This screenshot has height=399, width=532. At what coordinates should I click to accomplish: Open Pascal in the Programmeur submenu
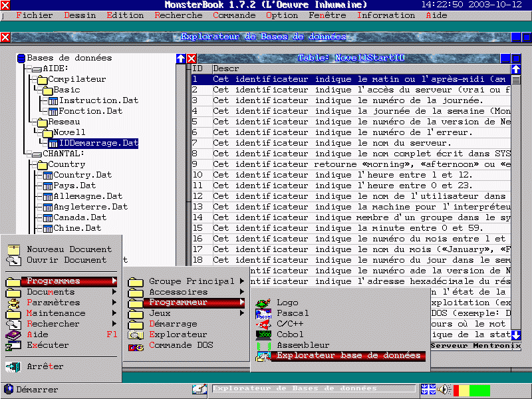click(292, 313)
